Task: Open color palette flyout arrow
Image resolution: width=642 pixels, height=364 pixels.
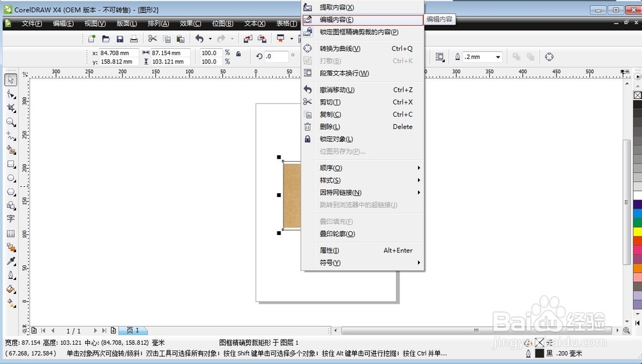Action: click(638, 76)
